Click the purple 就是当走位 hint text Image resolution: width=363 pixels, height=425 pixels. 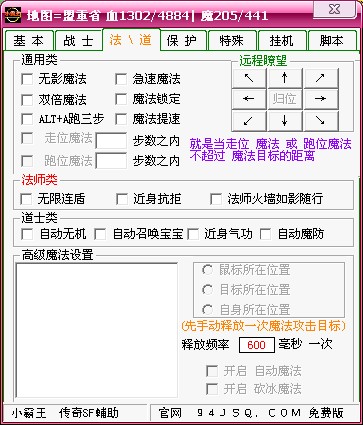coord(270,150)
